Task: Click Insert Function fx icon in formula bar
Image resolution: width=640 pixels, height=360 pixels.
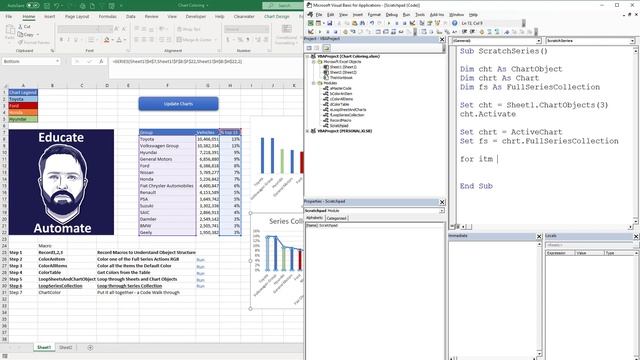Action: 101,61
